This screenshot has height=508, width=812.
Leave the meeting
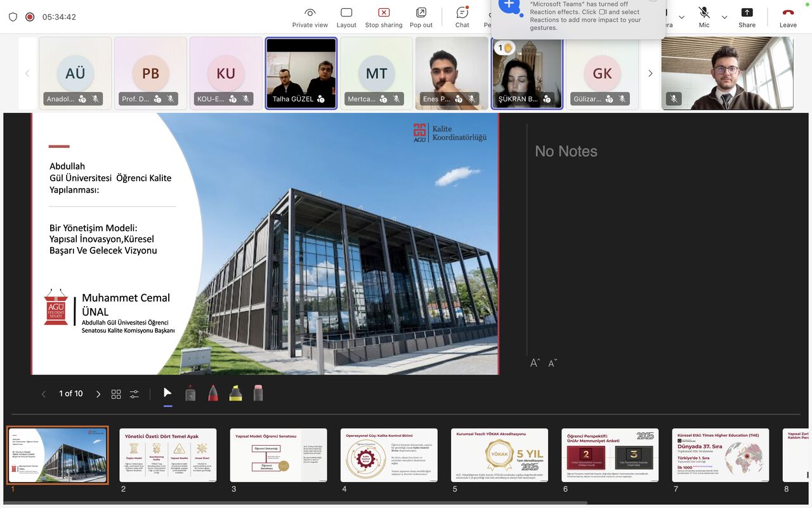point(788,17)
